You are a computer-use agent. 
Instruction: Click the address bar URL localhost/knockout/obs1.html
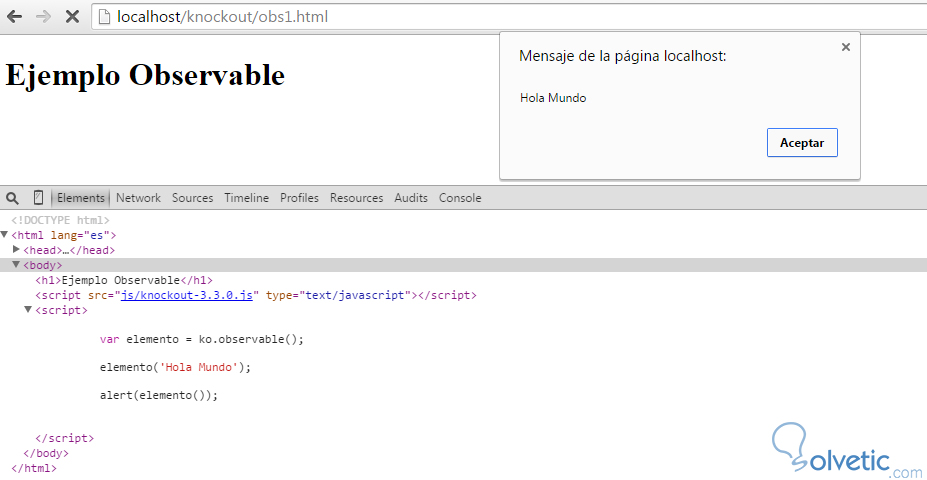coord(222,17)
